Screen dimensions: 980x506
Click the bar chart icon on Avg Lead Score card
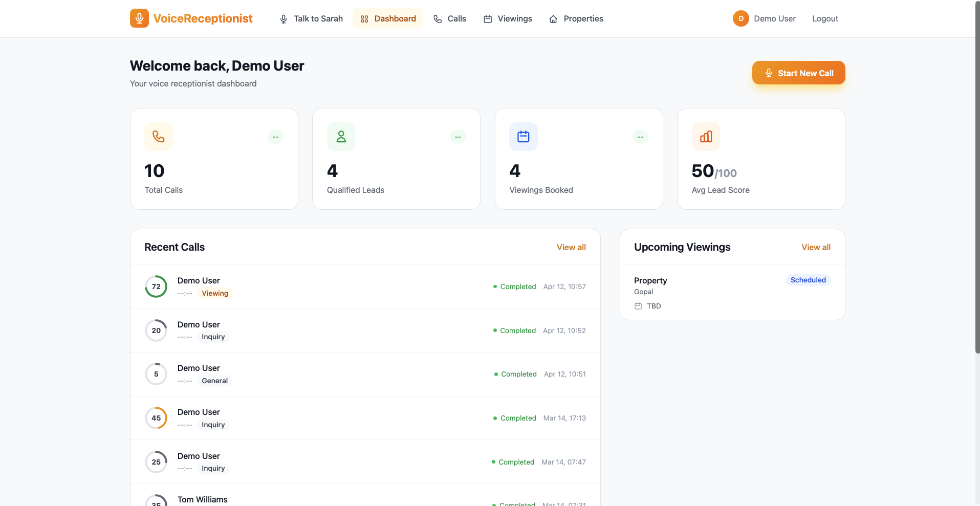click(x=706, y=137)
